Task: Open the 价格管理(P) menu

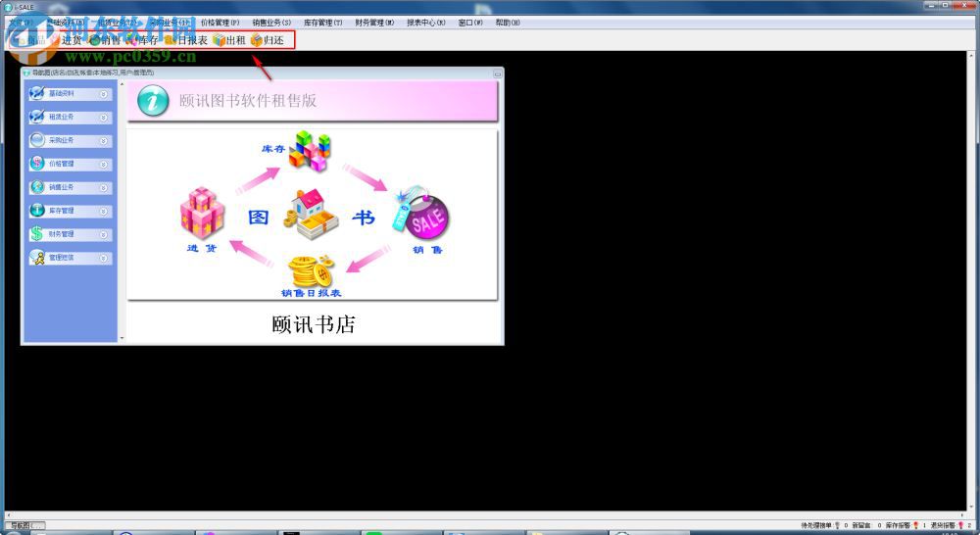Action: (220, 23)
